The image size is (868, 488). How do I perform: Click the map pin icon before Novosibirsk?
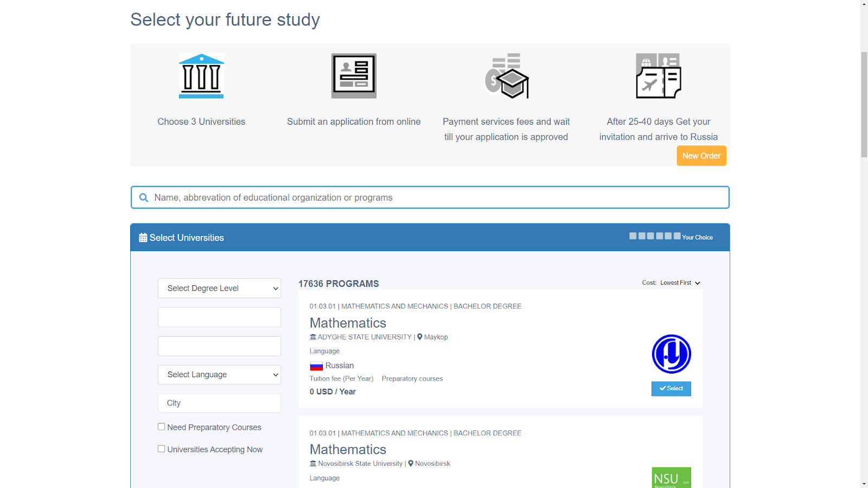click(411, 464)
